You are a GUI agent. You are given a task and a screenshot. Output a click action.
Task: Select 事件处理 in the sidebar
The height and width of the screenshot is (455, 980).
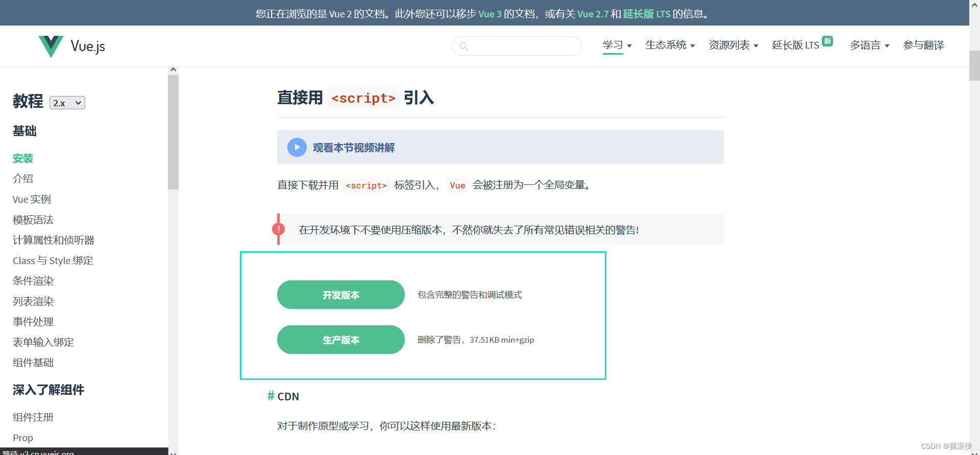click(x=33, y=322)
